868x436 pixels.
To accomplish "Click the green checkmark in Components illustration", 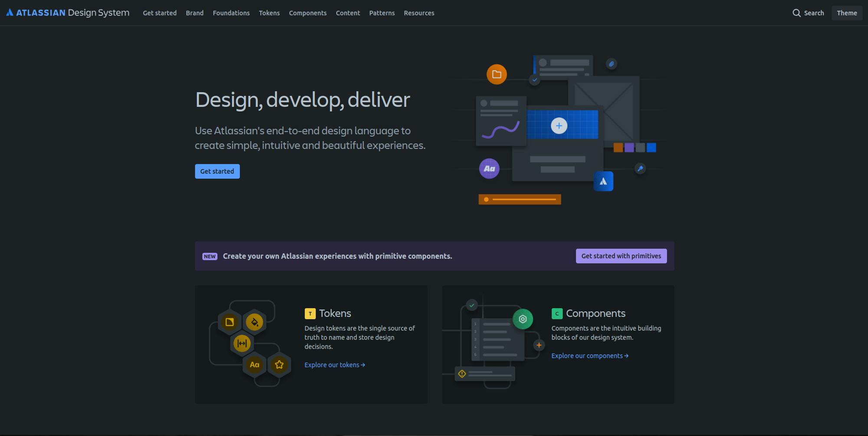I will 472,305.
